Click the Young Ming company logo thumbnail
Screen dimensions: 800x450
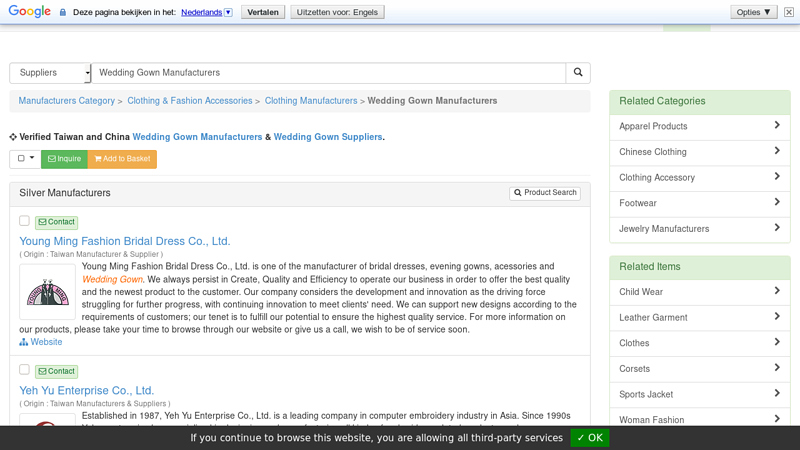click(x=47, y=292)
